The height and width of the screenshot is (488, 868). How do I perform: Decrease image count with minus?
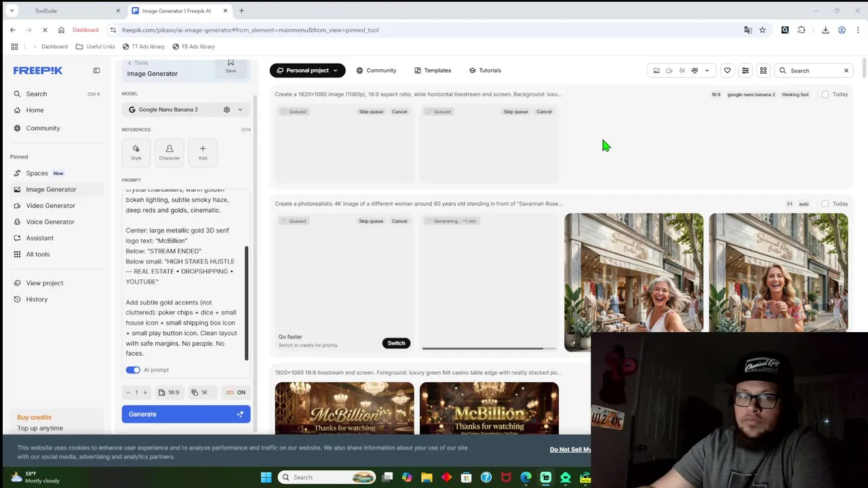(x=127, y=392)
